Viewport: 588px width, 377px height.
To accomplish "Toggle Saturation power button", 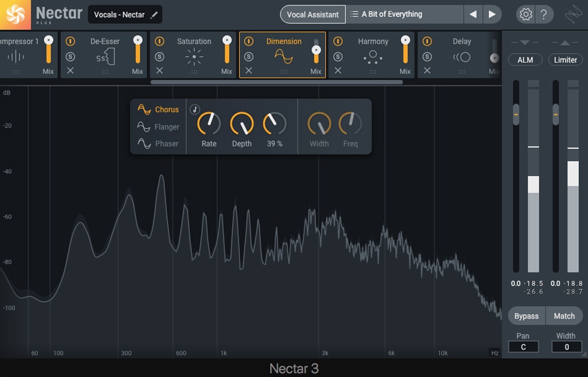I will (x=160, y=41).
